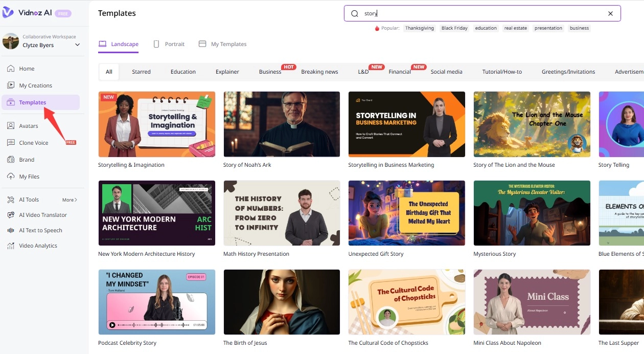Click the Black Friday popular tag

coord(454,28)
